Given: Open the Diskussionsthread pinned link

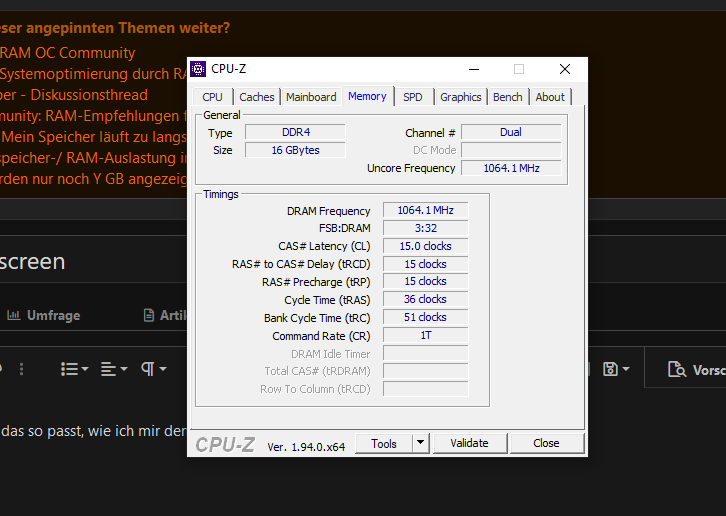Looking at the screenshot, I should (74, 95).
